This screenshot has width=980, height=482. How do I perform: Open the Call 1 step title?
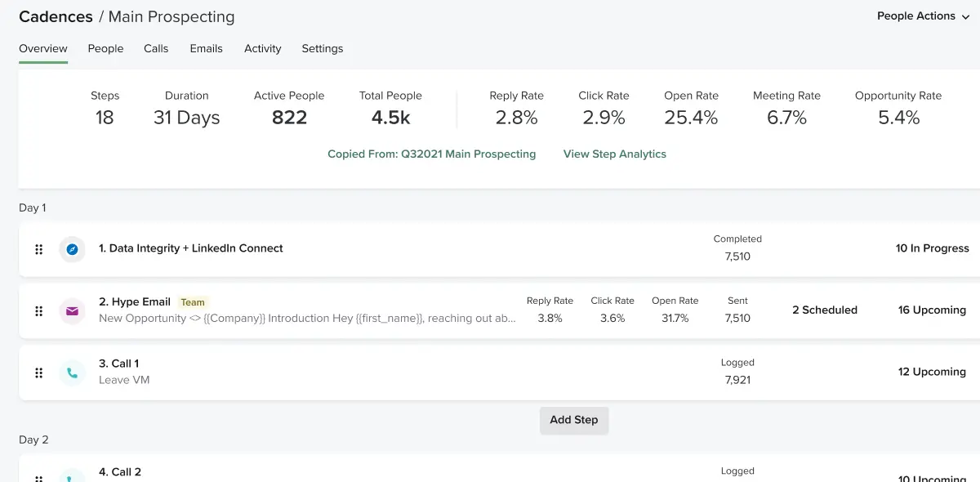click(118, 364)
